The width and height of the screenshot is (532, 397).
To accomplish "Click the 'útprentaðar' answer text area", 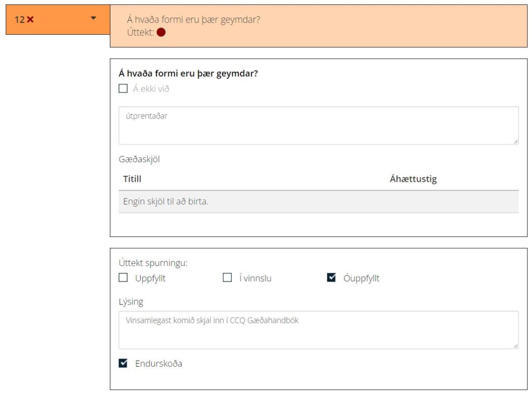I will [318, 126].
